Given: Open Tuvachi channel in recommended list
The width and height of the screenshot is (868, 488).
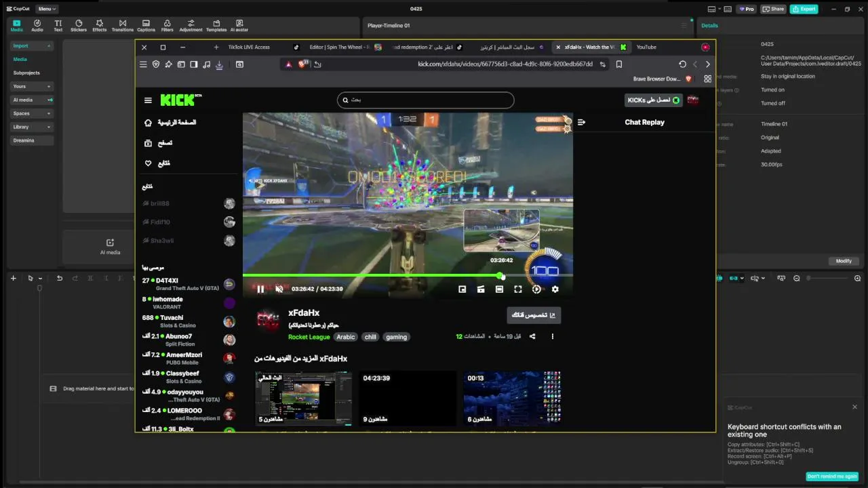Looking at the screenshot, I should tap(188, 321).
